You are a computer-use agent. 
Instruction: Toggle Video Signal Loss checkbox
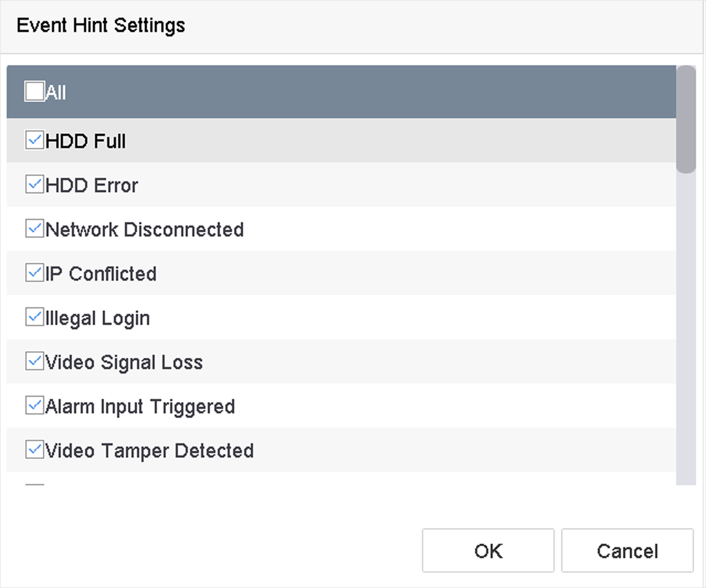tap(34, 361)
